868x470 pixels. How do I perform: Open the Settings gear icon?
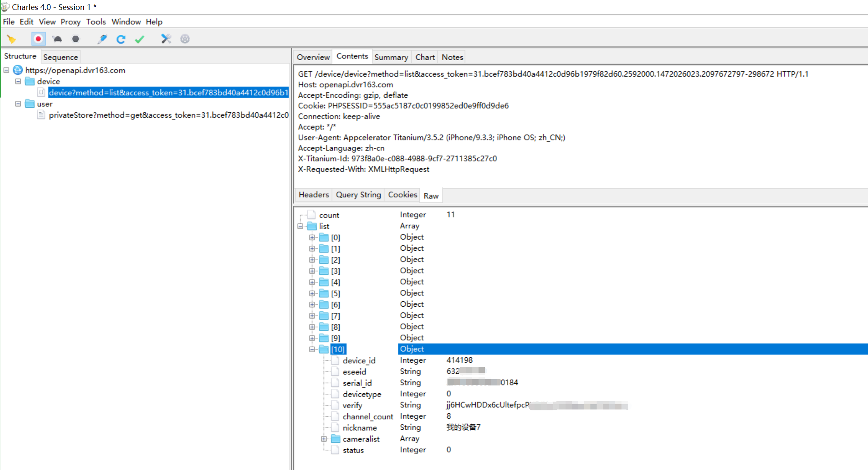point(185,39)
